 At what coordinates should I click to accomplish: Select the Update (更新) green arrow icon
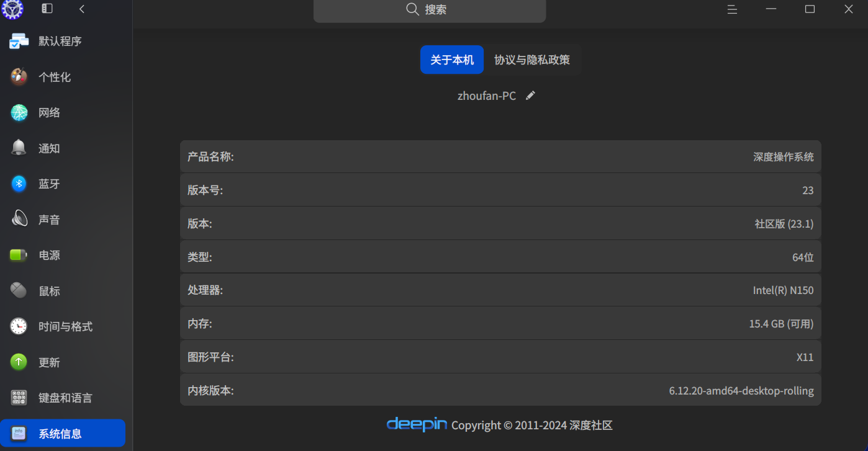(x=19, y=362)
